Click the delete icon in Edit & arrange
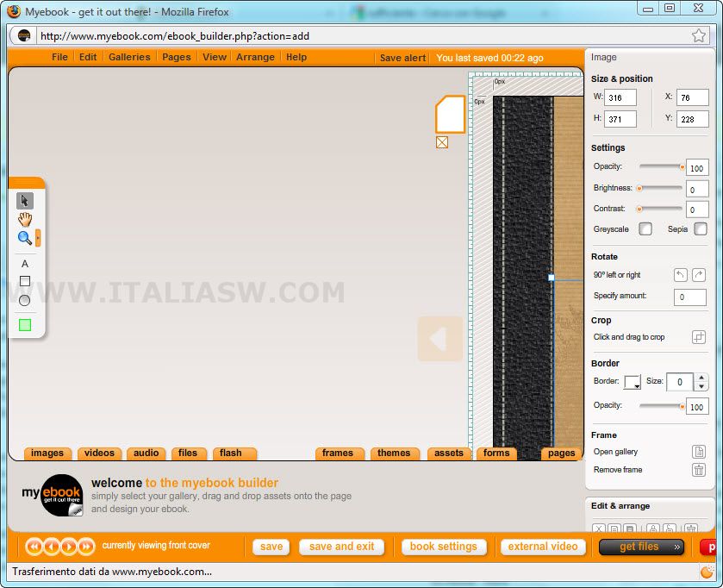723x588 pixels. [x=690, y=529]
